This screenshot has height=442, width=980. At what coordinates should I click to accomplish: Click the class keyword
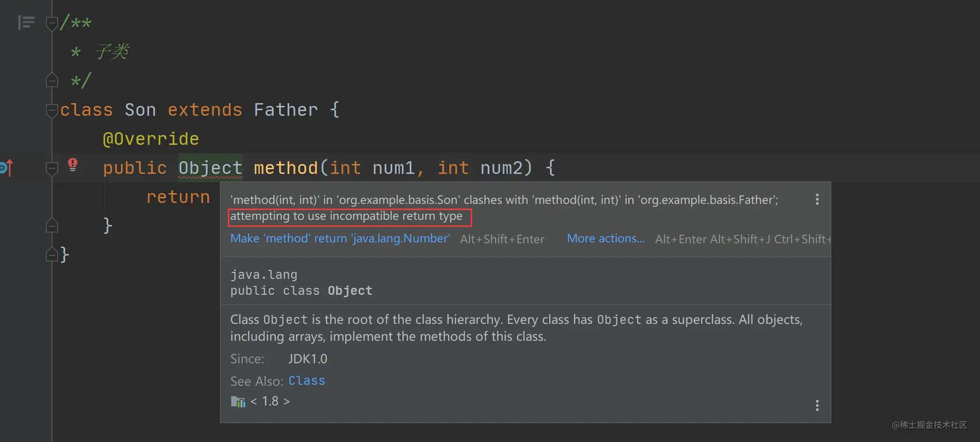click(x=87, y=110)
